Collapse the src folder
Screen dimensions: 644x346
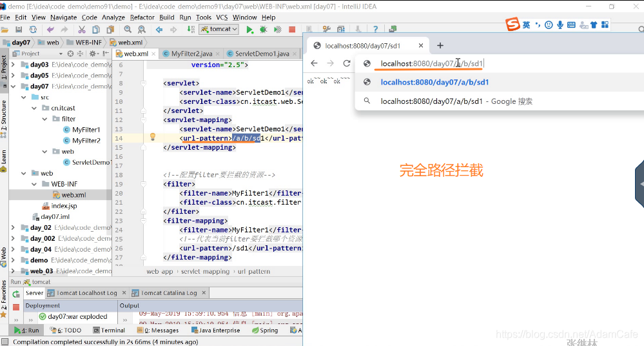click(24, 97)
